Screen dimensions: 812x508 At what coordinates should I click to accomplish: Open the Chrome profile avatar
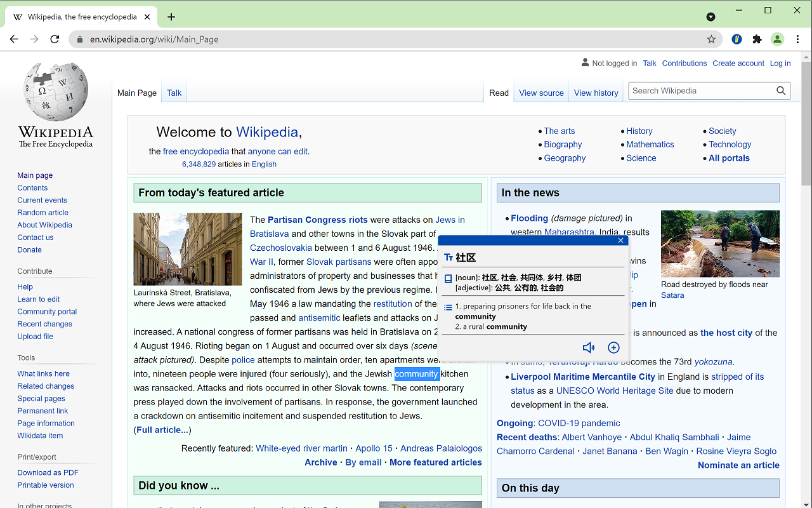tap(777, 39)
